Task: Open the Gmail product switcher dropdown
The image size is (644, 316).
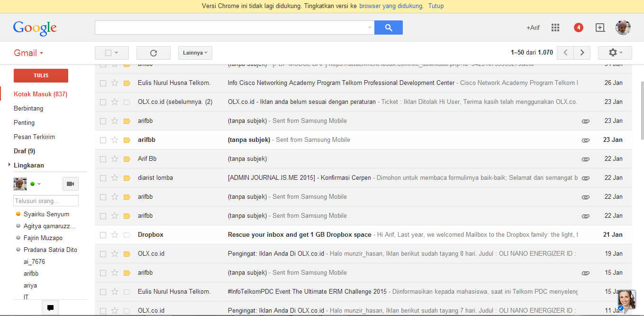Action: 28,53
